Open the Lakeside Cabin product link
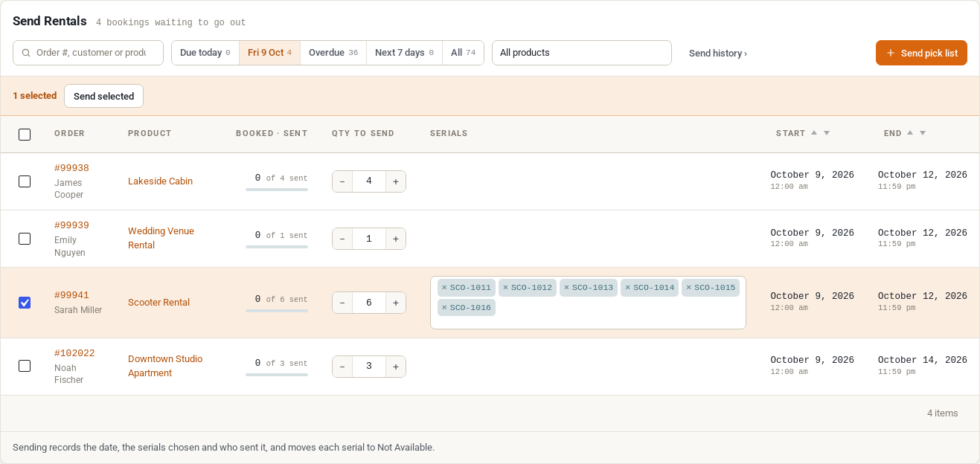 (x=160, y=181)
